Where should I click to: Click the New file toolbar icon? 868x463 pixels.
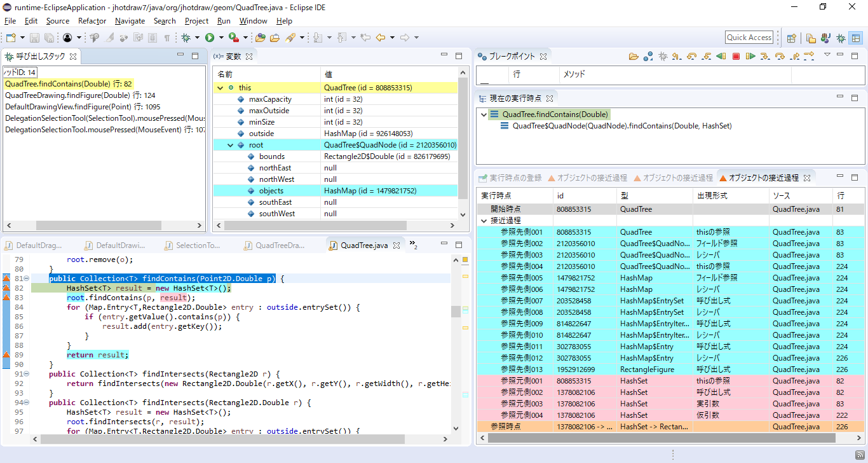coord(11,38)
